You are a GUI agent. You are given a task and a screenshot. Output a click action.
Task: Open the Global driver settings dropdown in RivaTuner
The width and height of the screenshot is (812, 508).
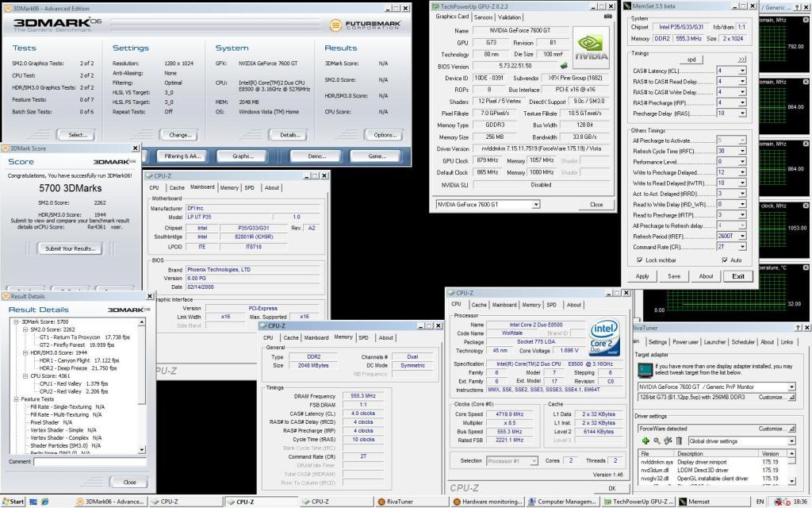click(x=791, y=441)
